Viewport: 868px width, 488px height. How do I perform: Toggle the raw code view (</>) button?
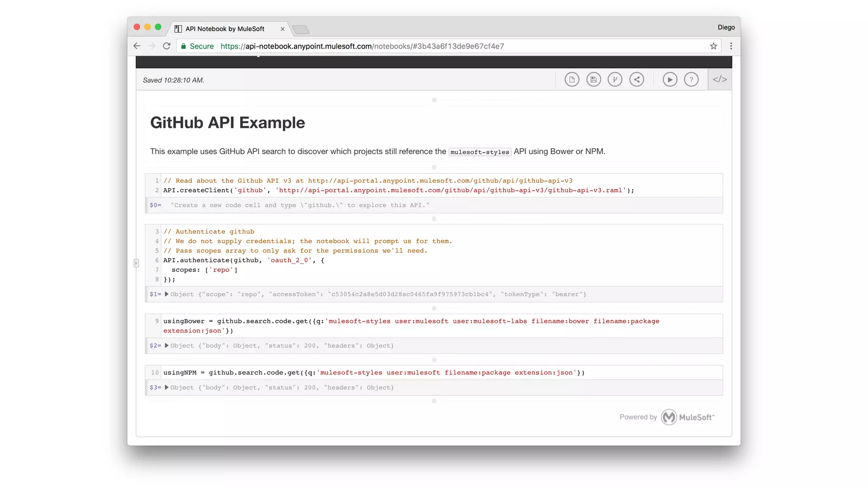720,80
